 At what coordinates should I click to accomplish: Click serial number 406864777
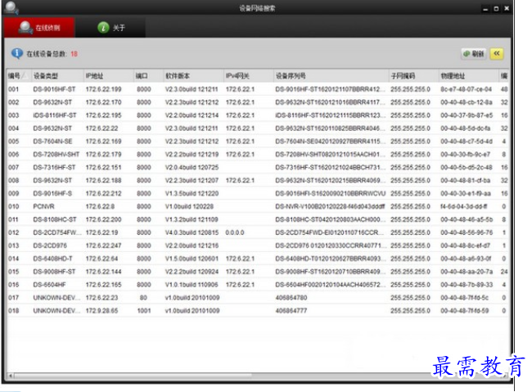(x=291, y=310)
